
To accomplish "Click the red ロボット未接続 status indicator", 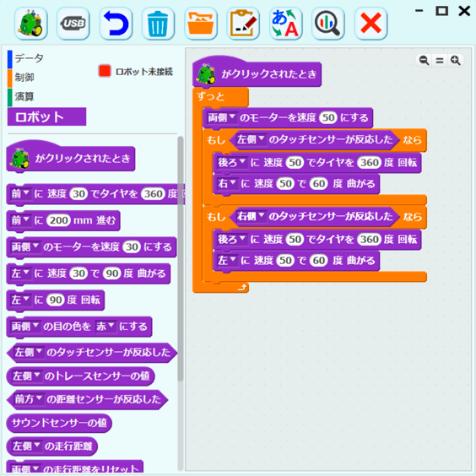I will (x=105, y=71).
